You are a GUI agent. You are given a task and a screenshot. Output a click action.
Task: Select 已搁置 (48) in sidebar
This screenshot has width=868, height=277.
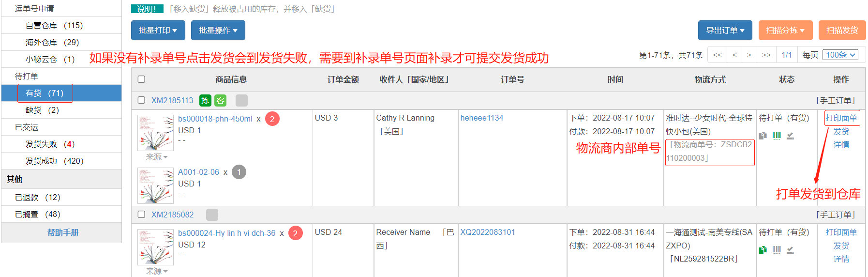[61, 214]
